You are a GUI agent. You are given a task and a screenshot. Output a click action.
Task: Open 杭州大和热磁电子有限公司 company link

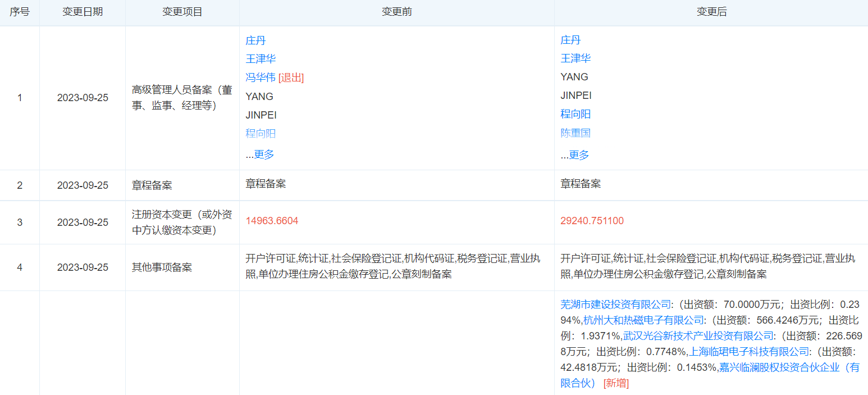click(643, 320)
